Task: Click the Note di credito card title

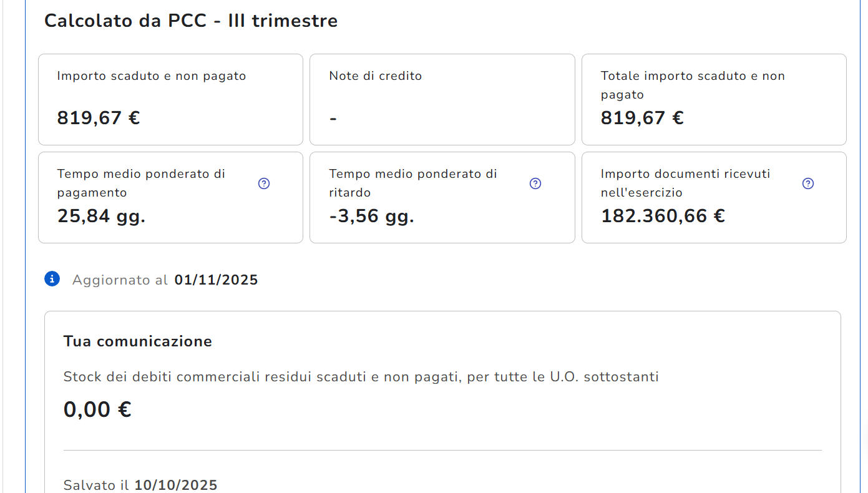Action: pos(376,76)
